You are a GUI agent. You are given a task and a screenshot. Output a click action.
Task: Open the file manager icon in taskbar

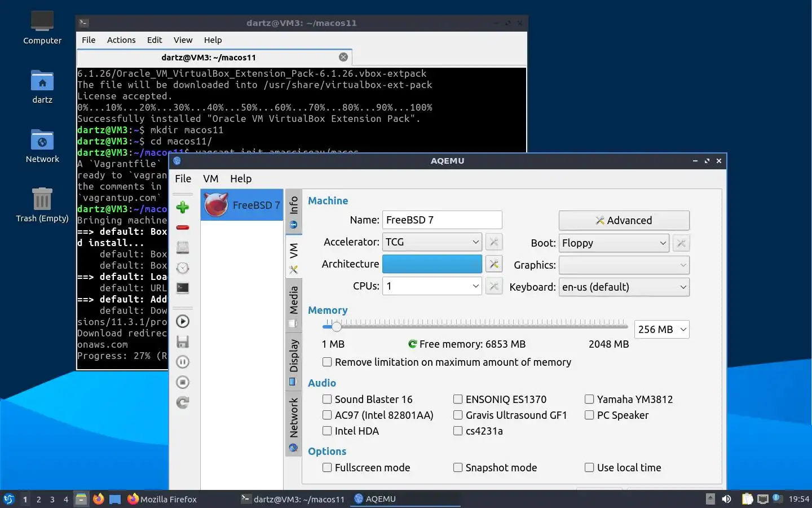point(81,499)
